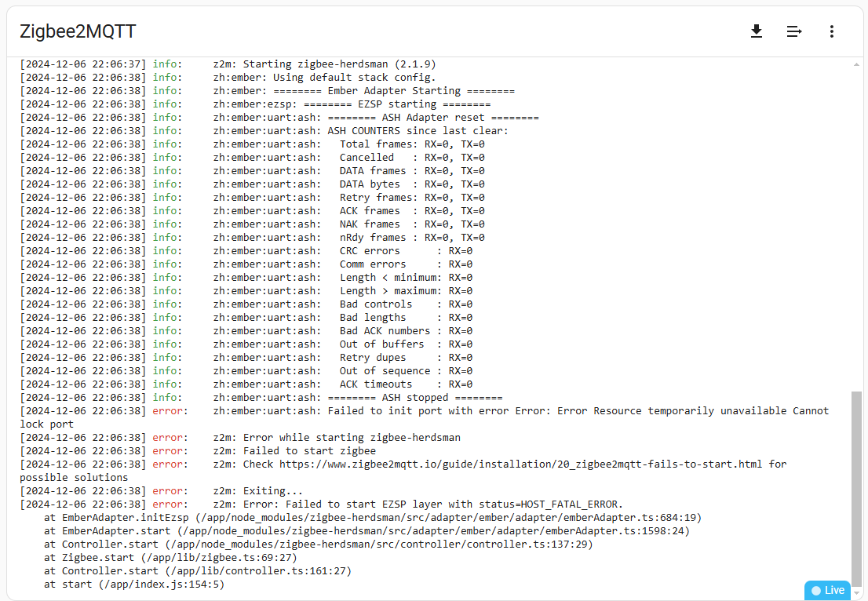Select the "EmberAdapter.initEzsp" stack trace line
Image resolution: width=868 pixels, height=601 pixels.
(x=372, y=518)
